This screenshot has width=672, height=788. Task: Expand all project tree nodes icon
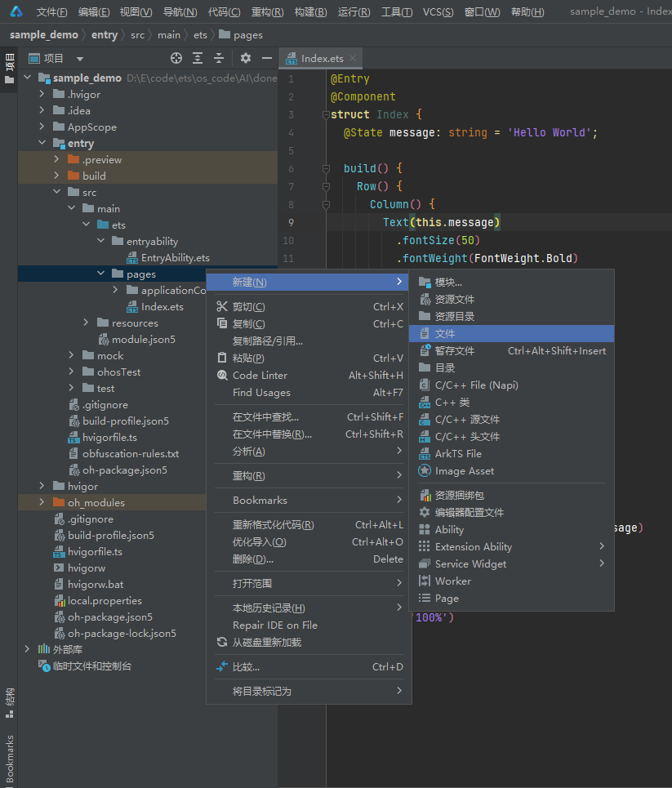(x=198, y=58)
